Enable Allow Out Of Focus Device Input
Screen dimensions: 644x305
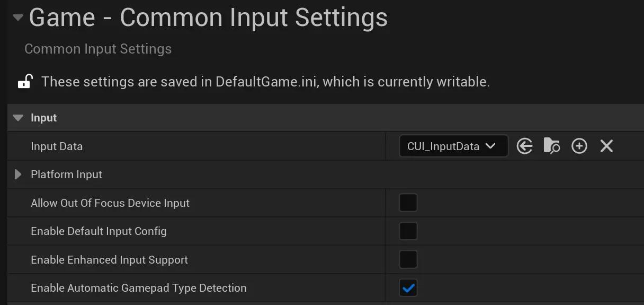click(x=408, y=203)
